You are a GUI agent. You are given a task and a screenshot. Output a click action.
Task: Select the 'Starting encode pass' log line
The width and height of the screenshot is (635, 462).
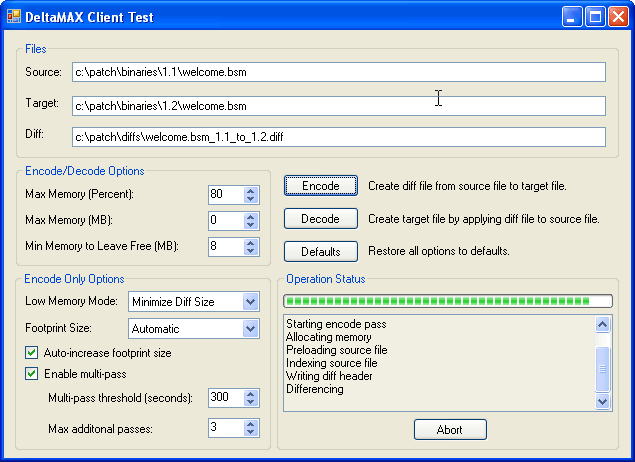336,324
